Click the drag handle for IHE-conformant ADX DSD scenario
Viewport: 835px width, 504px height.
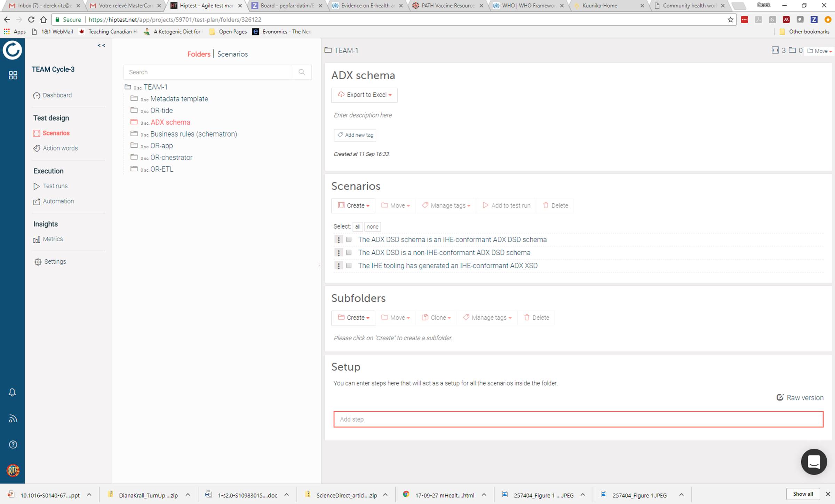tap(338, 239)
